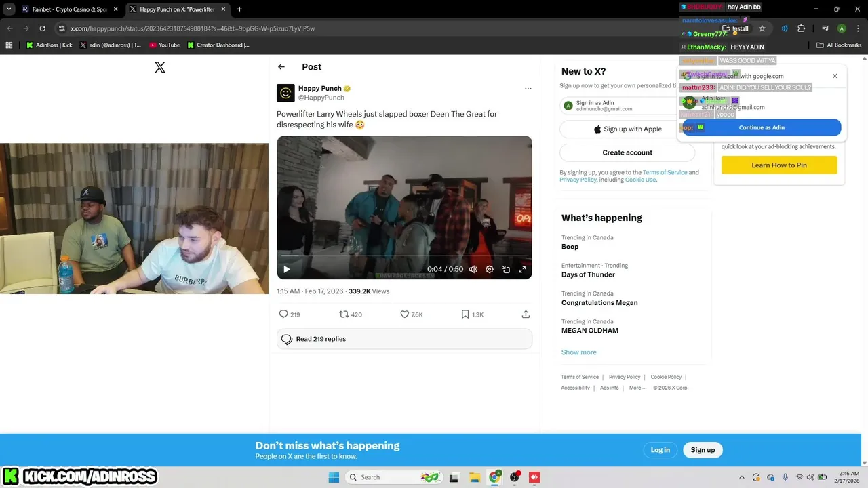Viewport: 868px width, 488px height.
Task: Open Chrome from the taskbar
Action: [x=494, y=477]
